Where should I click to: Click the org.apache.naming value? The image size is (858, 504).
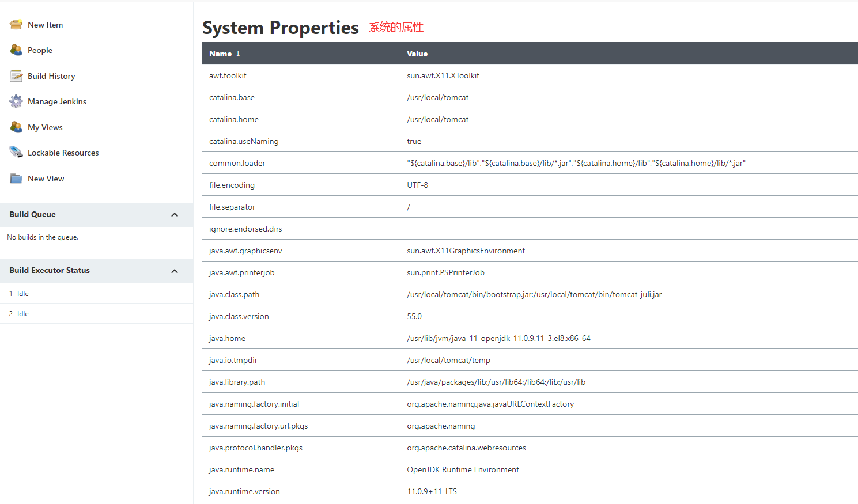point(441,426)
